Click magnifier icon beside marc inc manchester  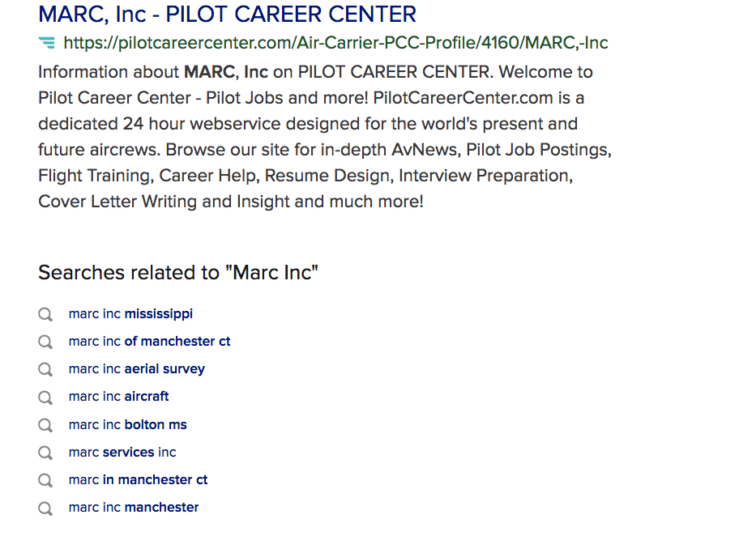[45, 508]
